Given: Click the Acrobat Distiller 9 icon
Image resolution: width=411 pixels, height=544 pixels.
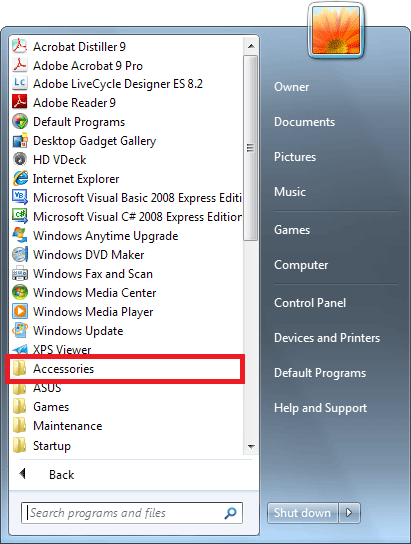Looking at the screenshot, I should [x=20, y=46].
